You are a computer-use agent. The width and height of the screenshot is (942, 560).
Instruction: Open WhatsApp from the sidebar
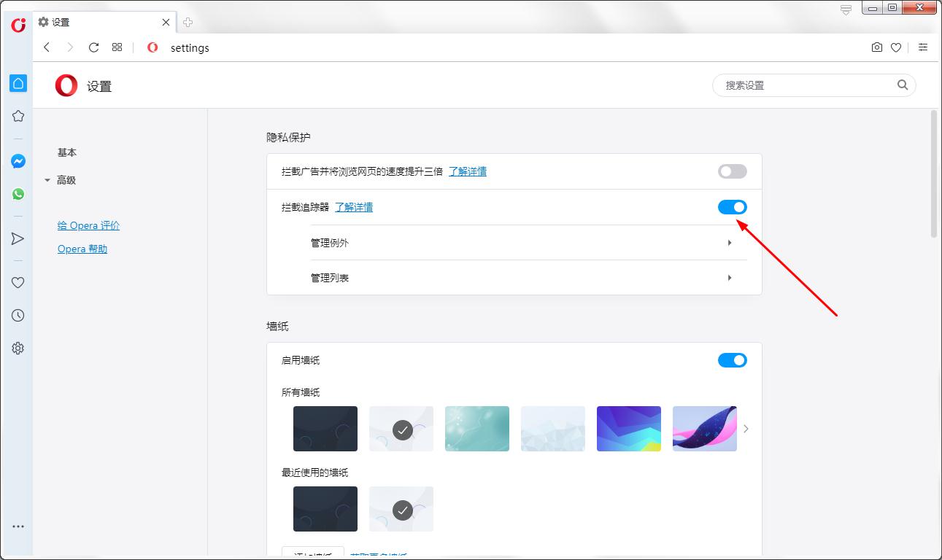click(18, 194)
